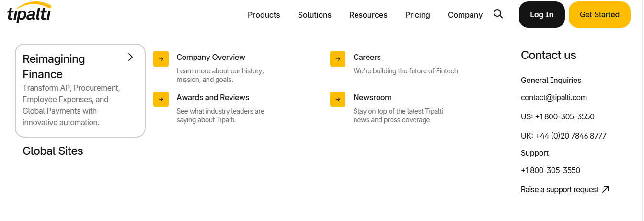644x221 pixels.
Task: Open the Pricing menu item
Action: 417,15
